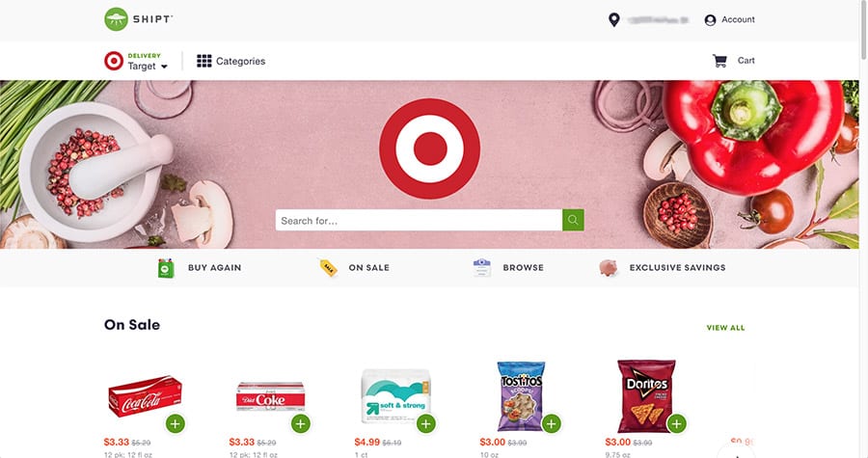
Task: Click the location pin icon
Action: 614,20
